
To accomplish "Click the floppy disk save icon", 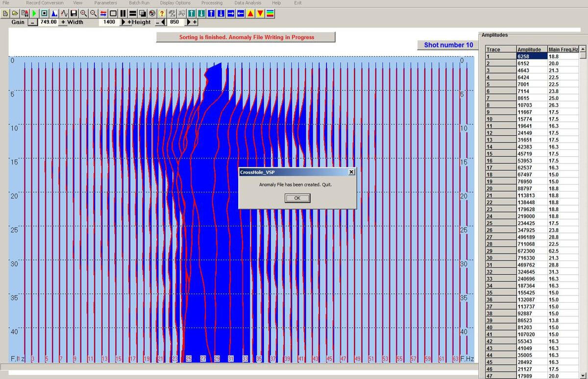I will pos(73,13).
